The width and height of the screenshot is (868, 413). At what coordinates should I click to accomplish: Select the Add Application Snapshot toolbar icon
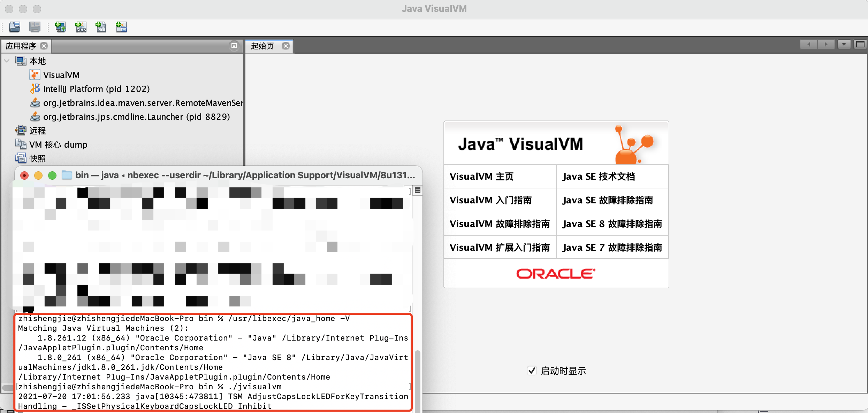click(121, 27)
